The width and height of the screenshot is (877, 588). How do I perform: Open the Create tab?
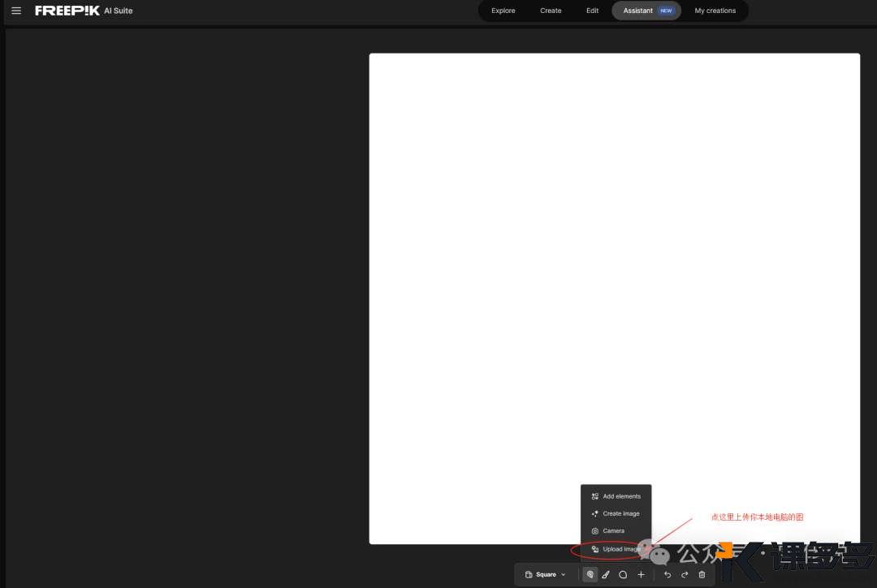551,11
